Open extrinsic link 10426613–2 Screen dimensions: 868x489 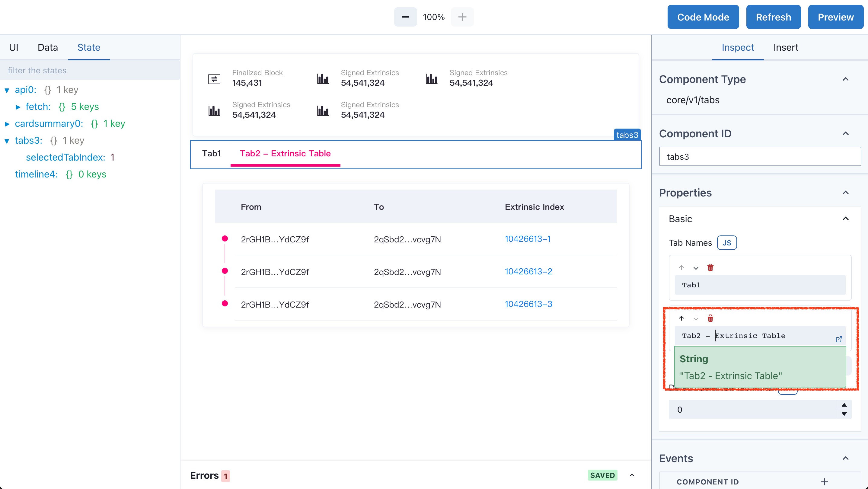(x=528, y=271)
